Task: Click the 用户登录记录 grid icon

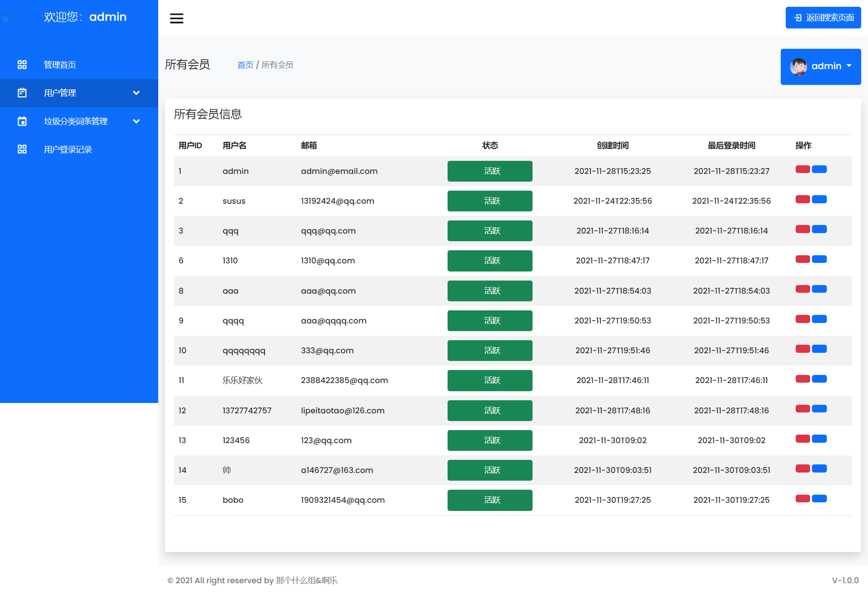Action: 22,149
